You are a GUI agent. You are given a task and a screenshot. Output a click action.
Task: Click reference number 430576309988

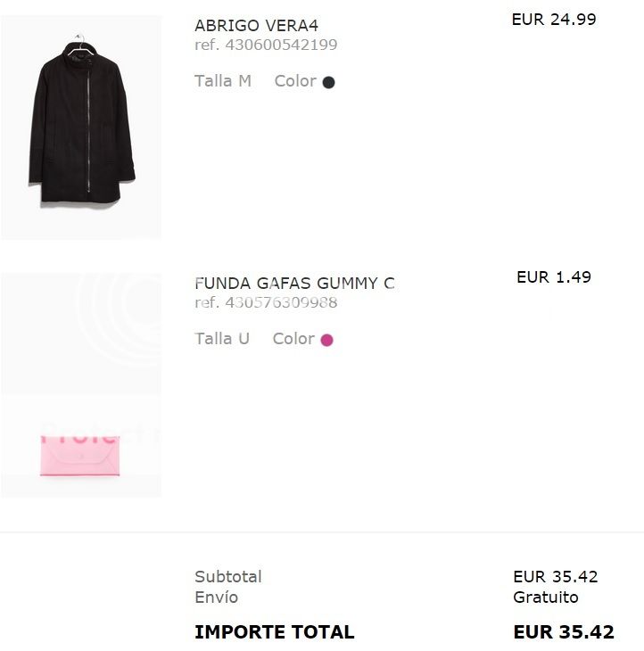coord(266,302)
